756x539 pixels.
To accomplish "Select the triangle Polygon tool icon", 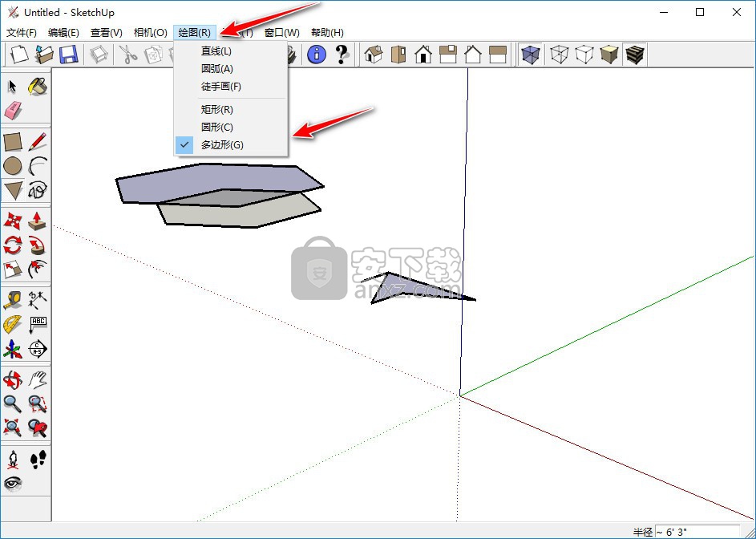I will pyautogui.click(x=13, y=190).
